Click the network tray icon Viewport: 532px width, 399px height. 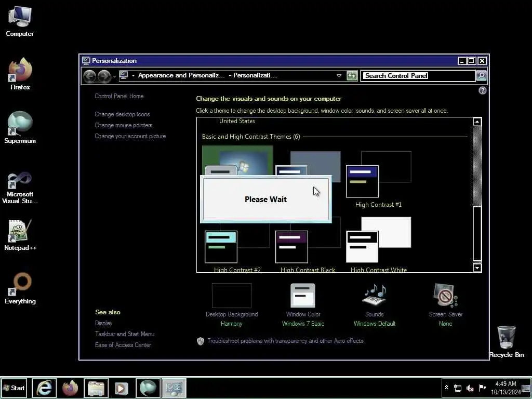pyautogui.click(x=458, y=388)
